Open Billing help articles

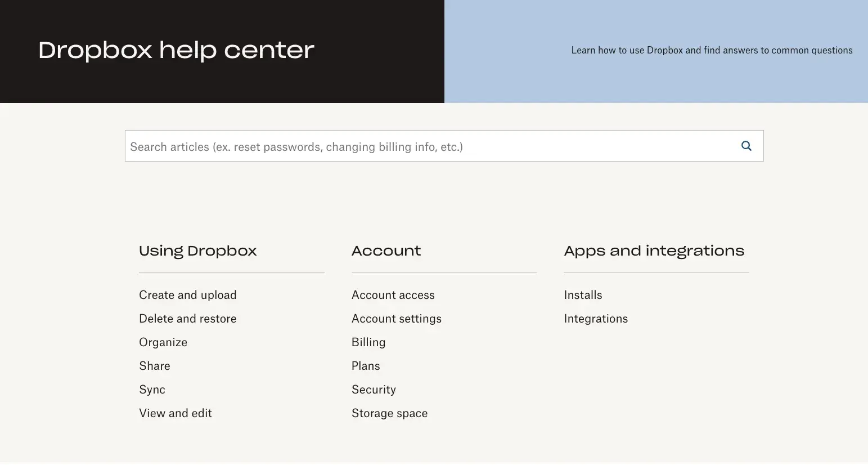[x=368, y=342]
